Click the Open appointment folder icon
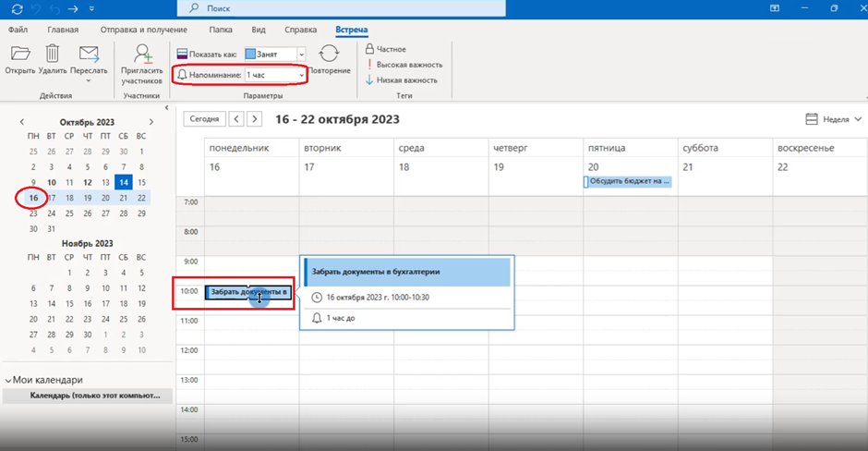 pos(20,55)
